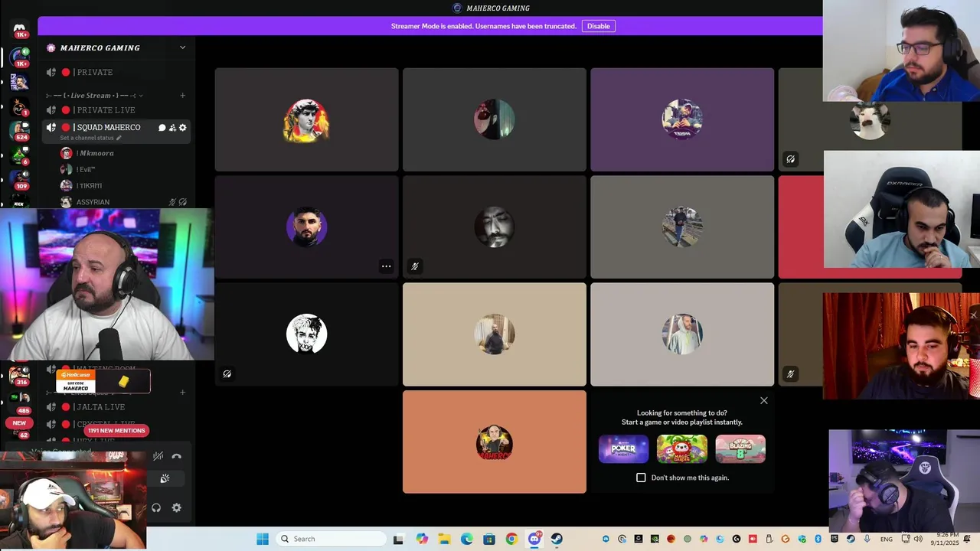
Task: Start the Blazing 8s activity
Action: click(x=740, y=449)
